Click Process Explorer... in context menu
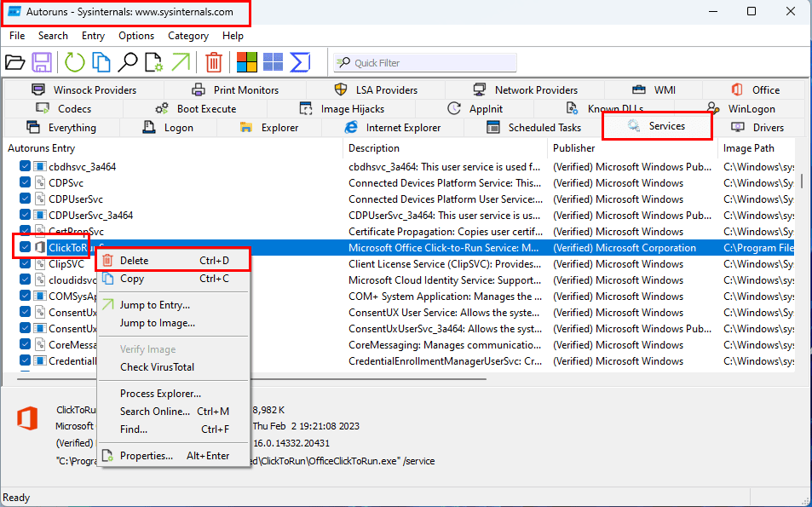The height and width of the screenshot is (507, 812). coord(174,394)
